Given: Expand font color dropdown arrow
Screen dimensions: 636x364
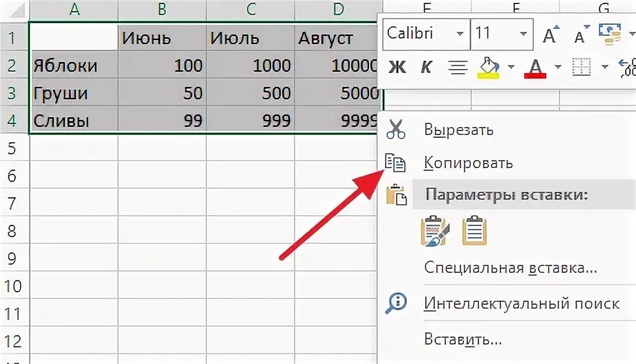Looking at the screenshot, I should click(558, 66).
